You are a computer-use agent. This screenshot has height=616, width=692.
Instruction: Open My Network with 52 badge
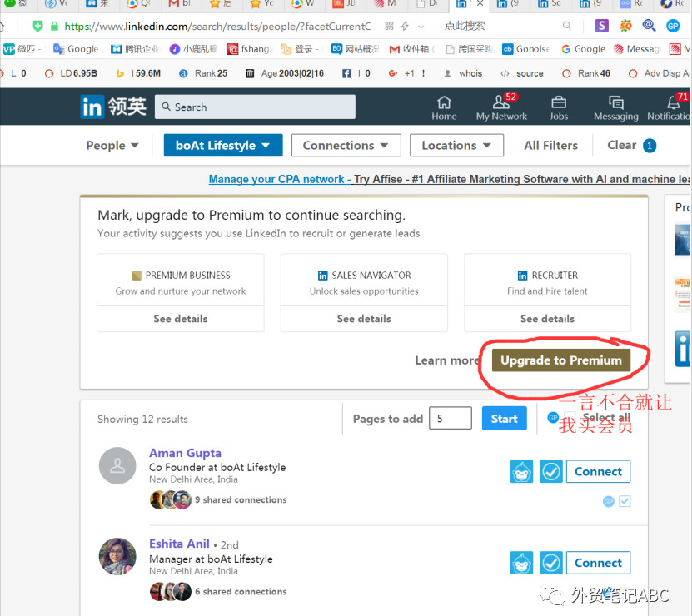tap(501, 107)
